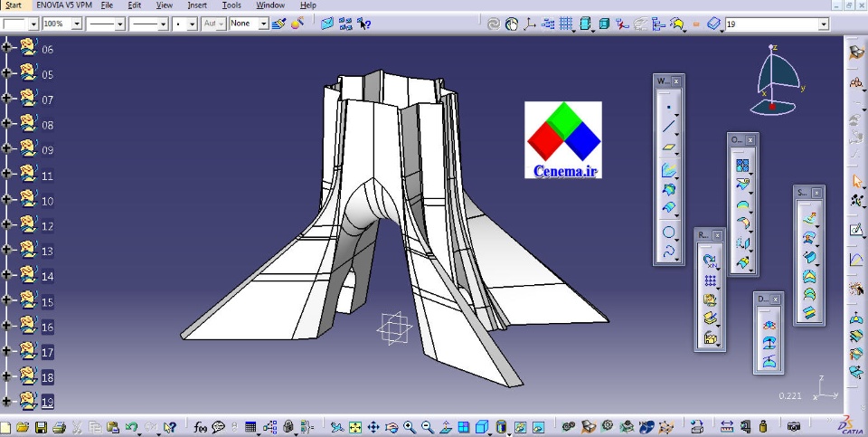Select the Point tool in Wireframe toolbar
This screenshot has width=868, height=437.
coord(668,107)
